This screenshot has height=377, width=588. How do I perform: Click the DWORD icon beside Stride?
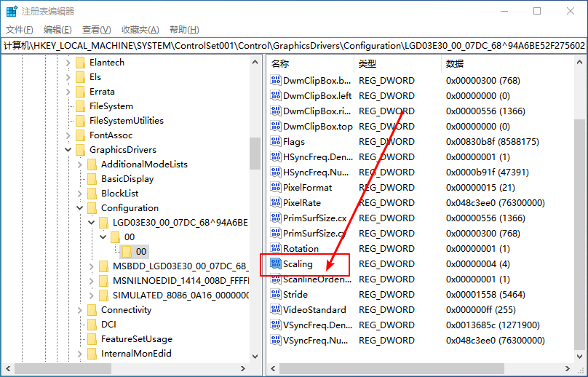276,295
